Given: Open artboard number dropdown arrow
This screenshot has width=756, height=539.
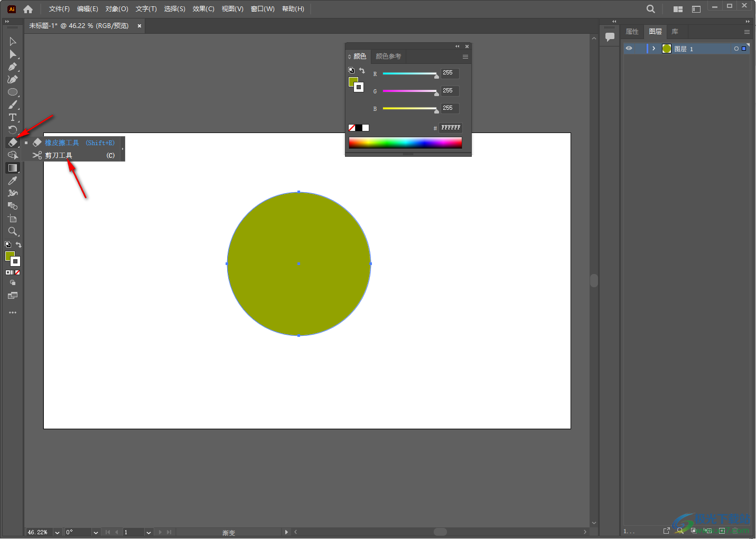Looking at the screenshot, I should pyautogui.click(x=148, y=532).
